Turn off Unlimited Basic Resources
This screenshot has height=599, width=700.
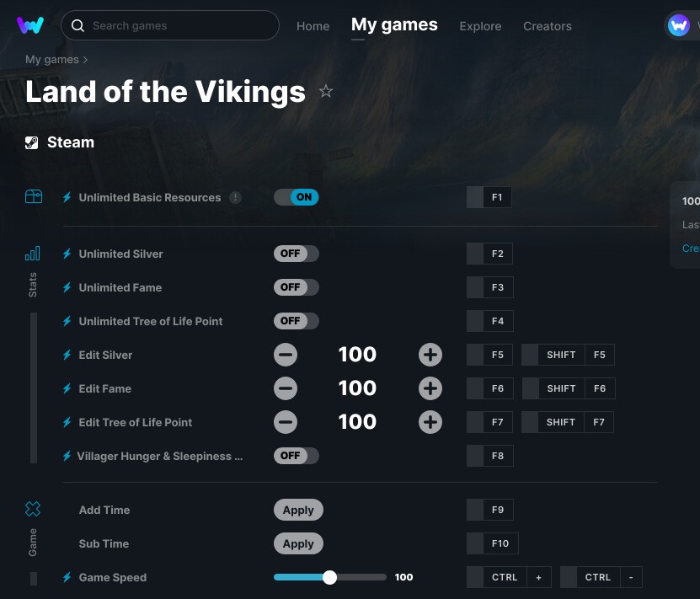[x=296, y=196]
